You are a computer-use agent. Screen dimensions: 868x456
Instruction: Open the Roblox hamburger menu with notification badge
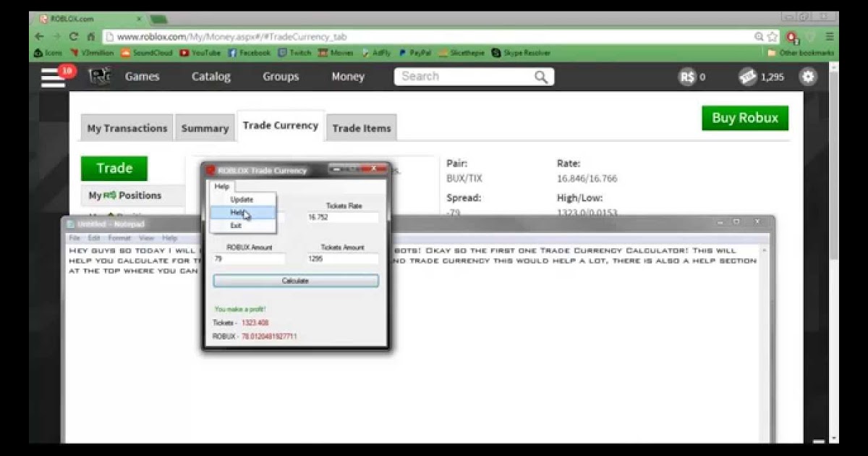click(54, 76)
